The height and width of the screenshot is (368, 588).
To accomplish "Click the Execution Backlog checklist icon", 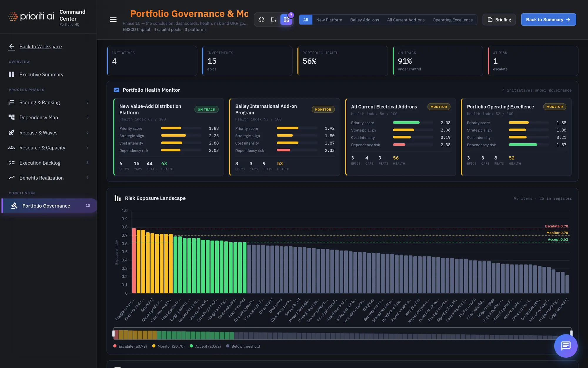I will pos(12,163).
